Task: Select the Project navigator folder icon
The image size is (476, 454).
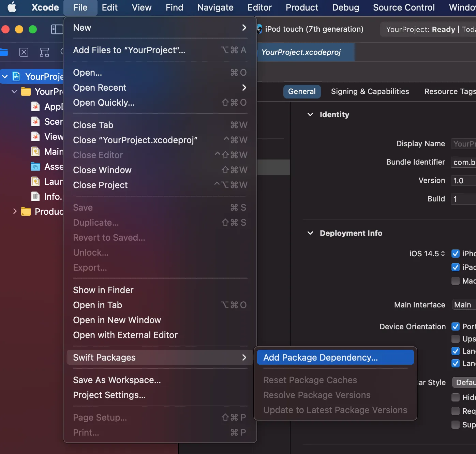Action: [3, 52]
